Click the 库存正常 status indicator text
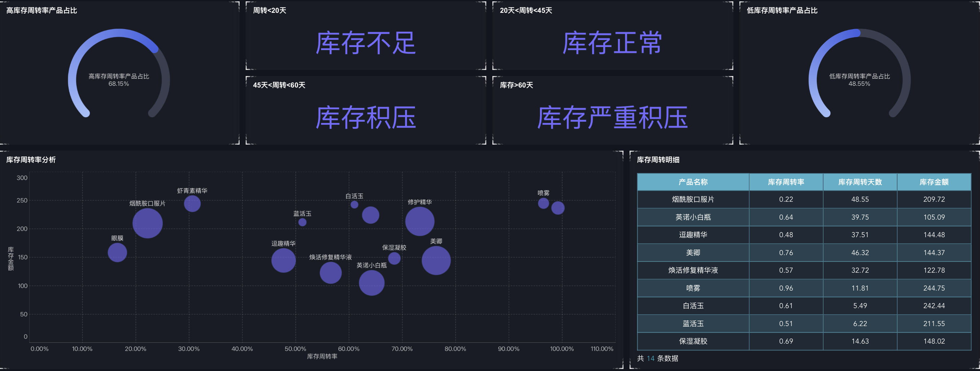This screenshot has height=371, width=980. coord(612,43)
